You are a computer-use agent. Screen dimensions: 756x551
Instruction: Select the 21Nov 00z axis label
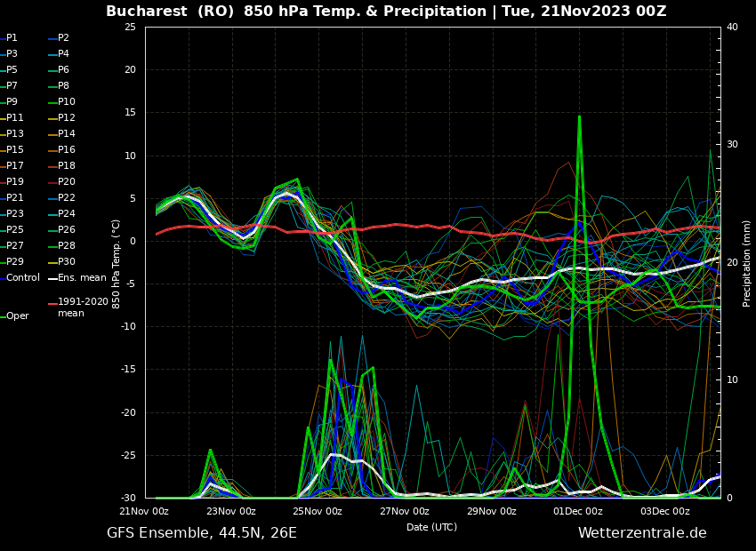click(144, 511)
